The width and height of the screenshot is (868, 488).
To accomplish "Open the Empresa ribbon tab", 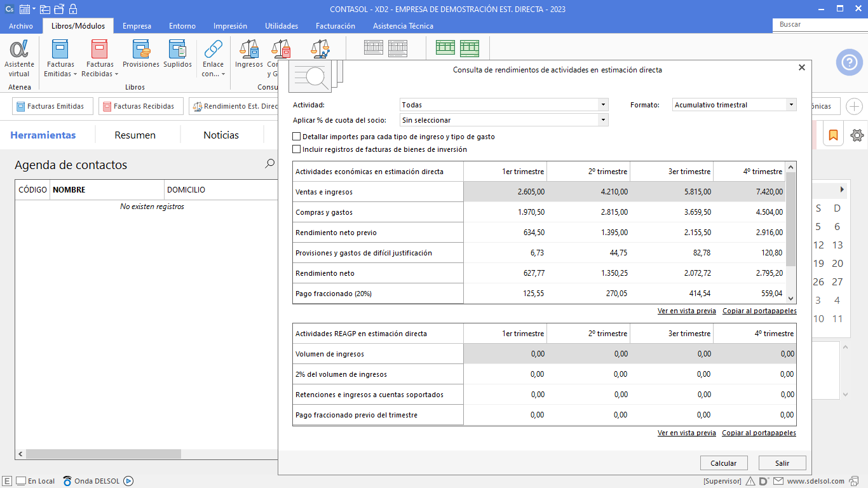I will point(137,26).
